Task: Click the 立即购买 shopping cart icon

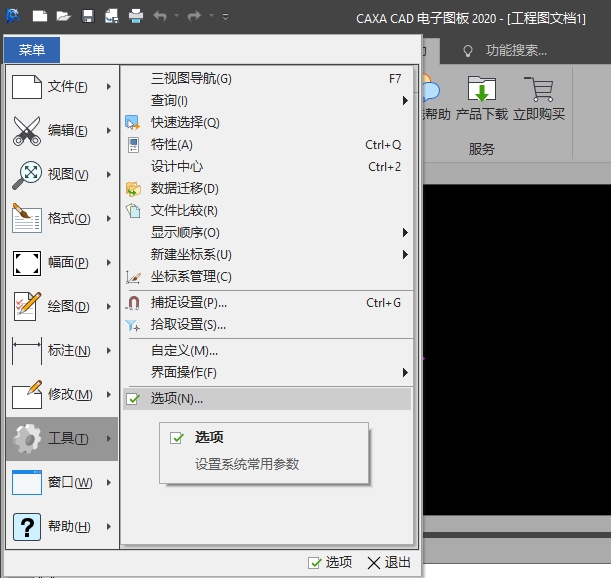Action: coord(539,95)
